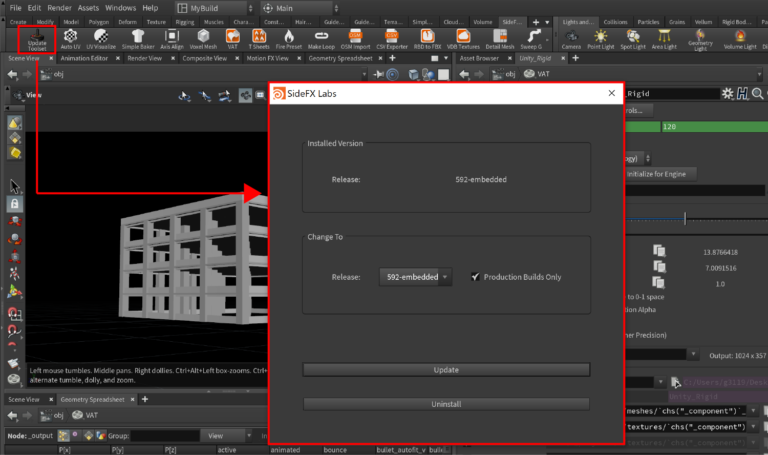This screenshot has width=768, height=455.
Task: Launch the CSV Exporter tool
Action: click(x=392, y=39)
